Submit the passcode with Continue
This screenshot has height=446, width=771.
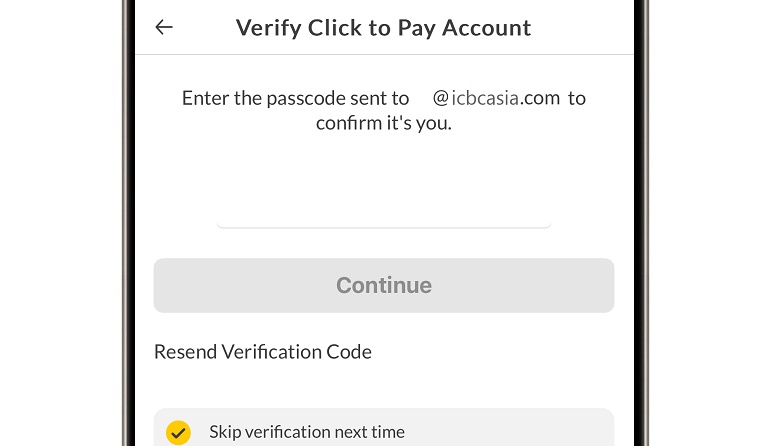click(x=384, y=285)
